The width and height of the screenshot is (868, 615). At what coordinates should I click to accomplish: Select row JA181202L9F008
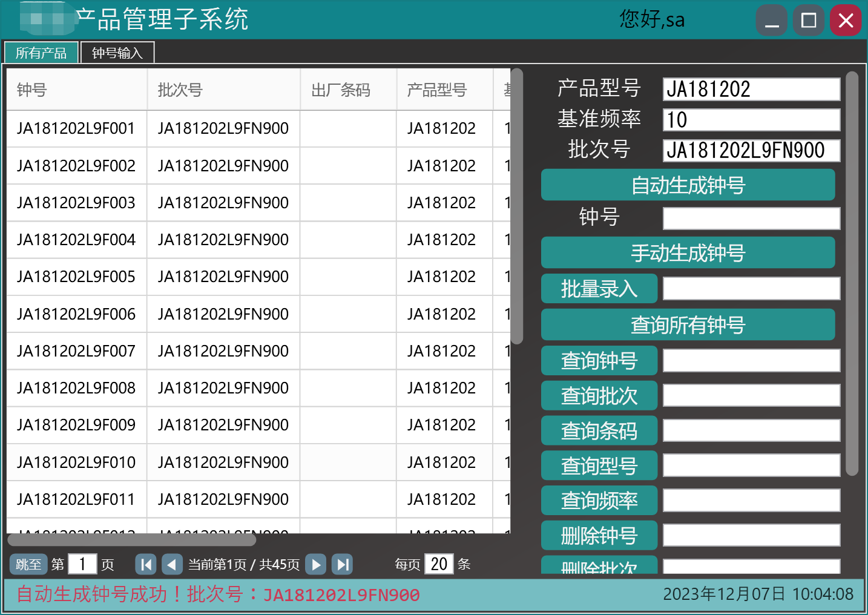pos(258,388)
